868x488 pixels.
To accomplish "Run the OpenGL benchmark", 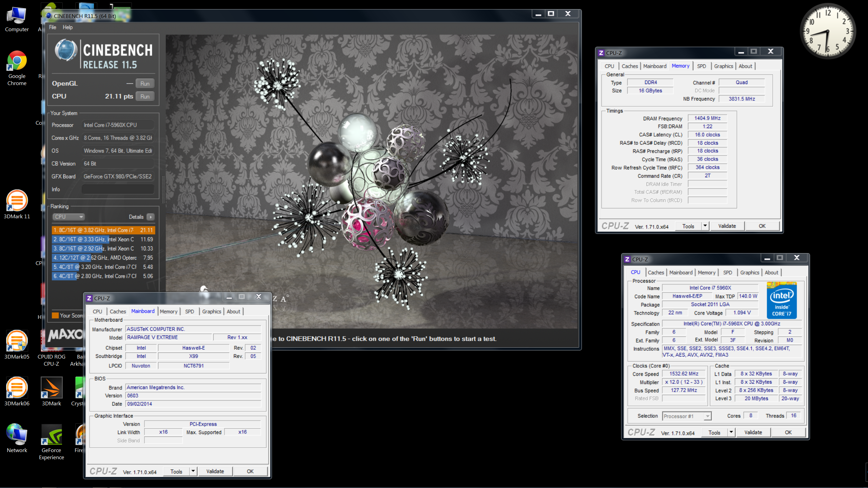I will coord(145,83).
